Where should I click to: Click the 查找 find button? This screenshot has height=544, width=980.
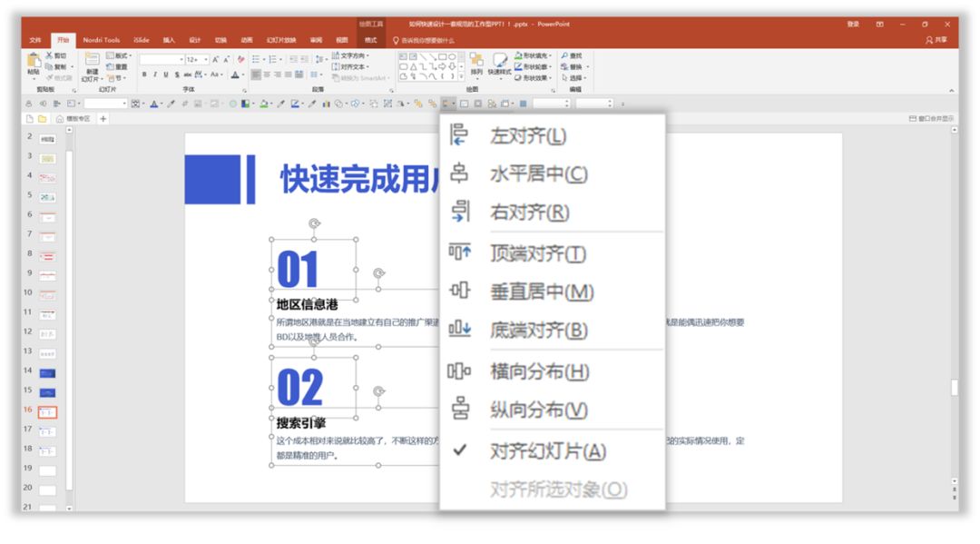572,55
